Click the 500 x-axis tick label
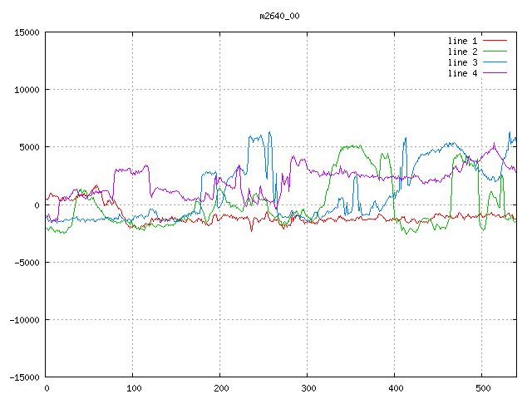 (x=482, y=388)
